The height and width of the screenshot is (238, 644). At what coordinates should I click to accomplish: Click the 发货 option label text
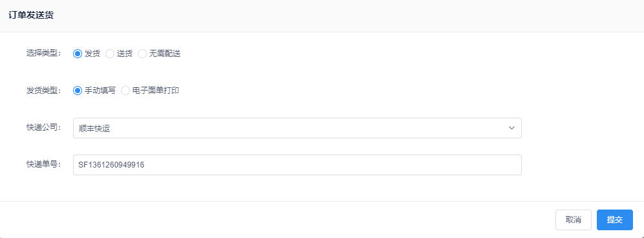[92, 54]
